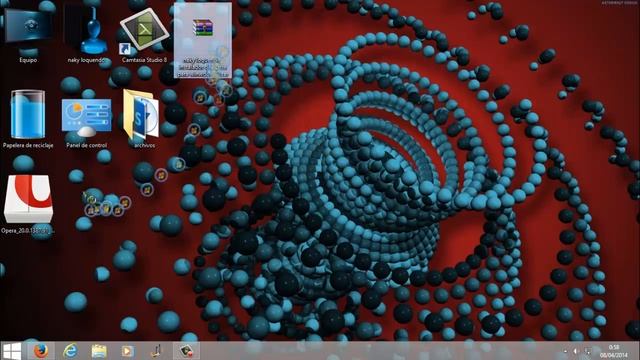Click the music note taskbar icon

[157, 351]
